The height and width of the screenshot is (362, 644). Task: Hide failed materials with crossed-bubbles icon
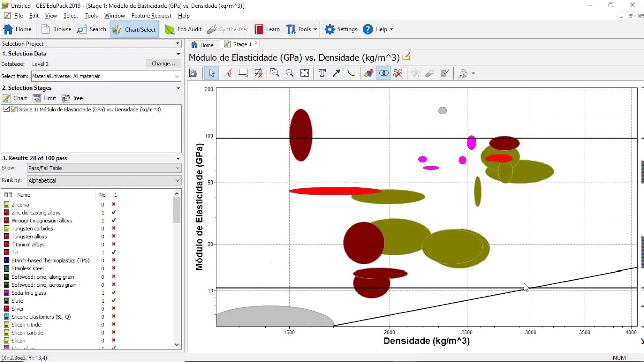[x=398, y=73]
